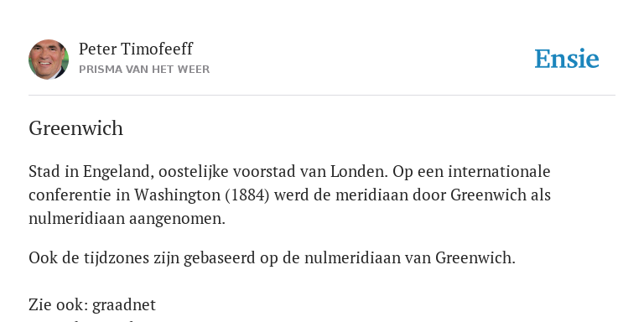Open the PRISMA VAN HET WEER source label

144,70
